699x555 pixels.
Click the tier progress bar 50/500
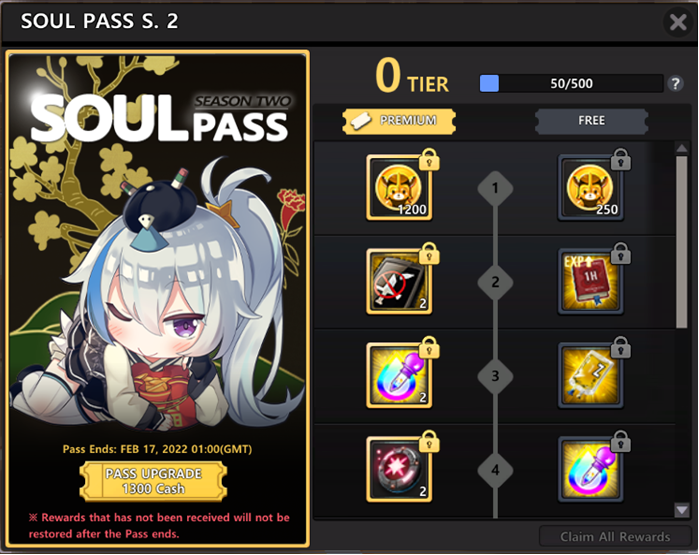[571, 83]
